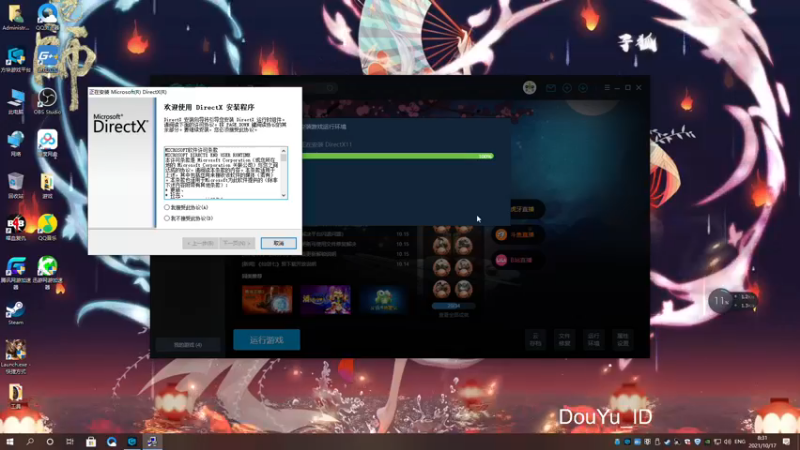Image resolution: width=800 pixels, height=450 pixels.
Task: Open the B站直播 link
Action: (516, 260)
